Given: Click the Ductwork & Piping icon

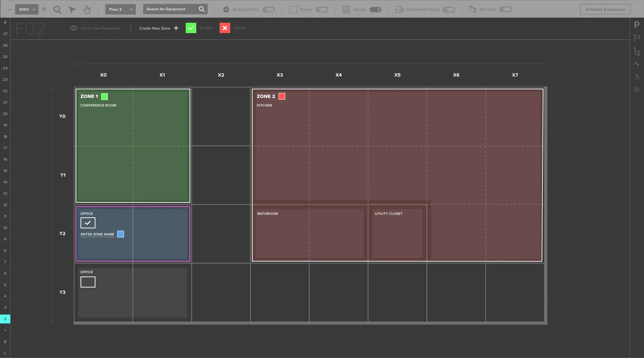Looking at the screenshot, I should (400, 10).
